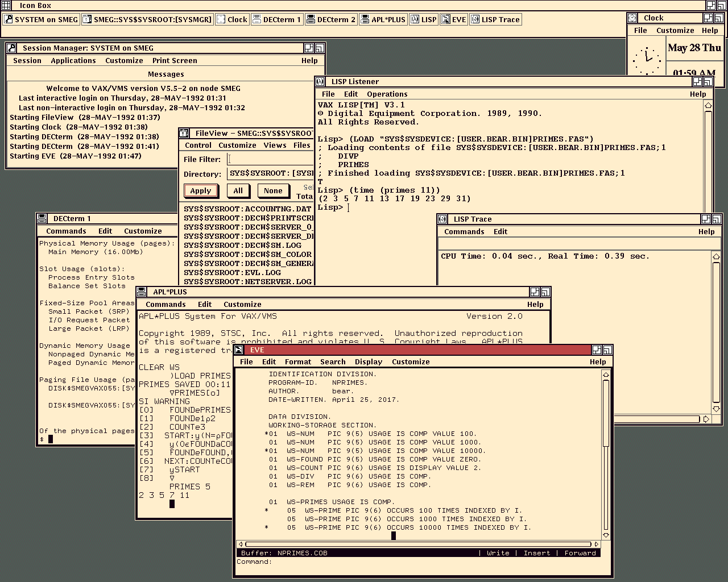The height and width of the screenshot is (582, 728).
Task: Click the down scroll arrow in LISP Trace
Action: [716, 409]
